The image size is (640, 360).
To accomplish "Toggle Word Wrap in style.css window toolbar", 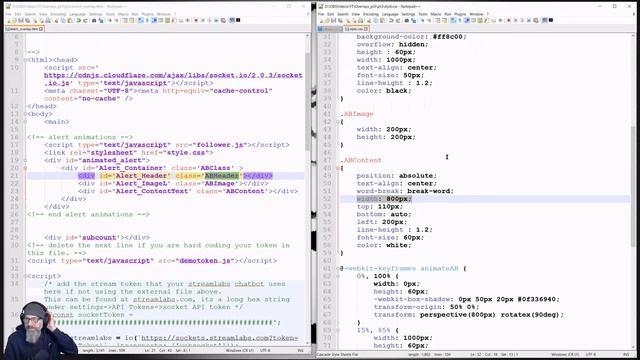I will [453, 20].
